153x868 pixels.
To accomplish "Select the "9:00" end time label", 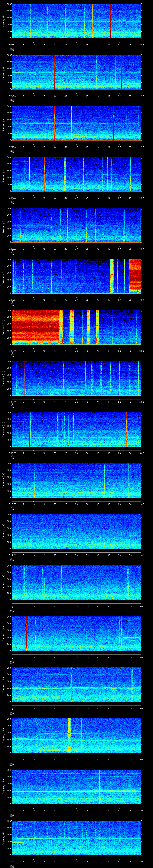I will [x=141, y=402].
